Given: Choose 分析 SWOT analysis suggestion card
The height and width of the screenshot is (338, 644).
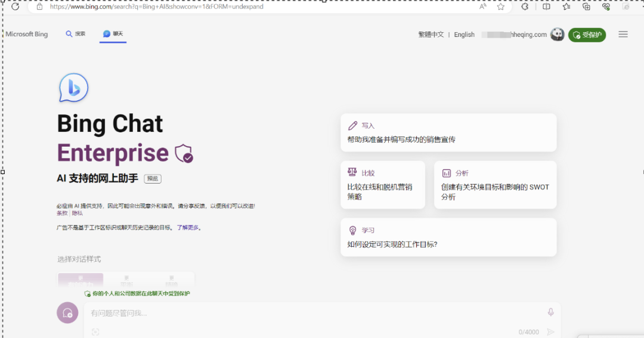Looking at the screenshot, I should 496,185.
